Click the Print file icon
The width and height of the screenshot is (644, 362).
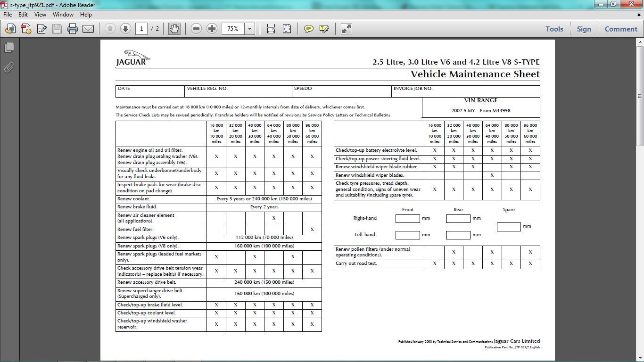tap(72, 29)
